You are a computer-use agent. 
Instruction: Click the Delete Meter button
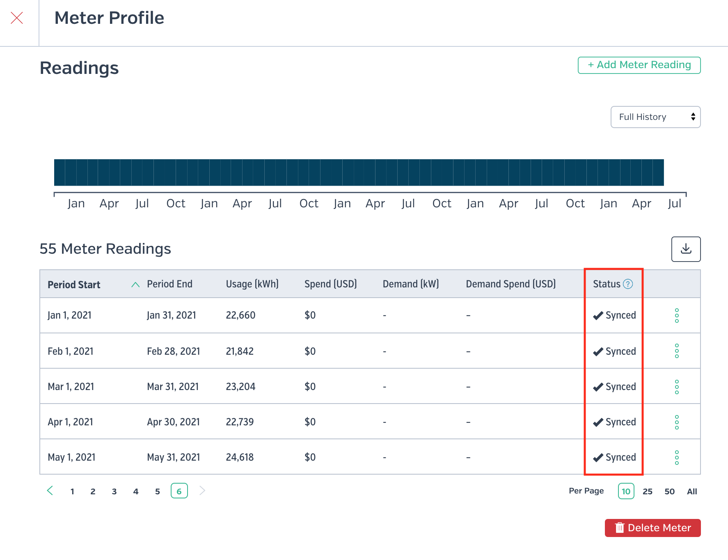point(652,528)
